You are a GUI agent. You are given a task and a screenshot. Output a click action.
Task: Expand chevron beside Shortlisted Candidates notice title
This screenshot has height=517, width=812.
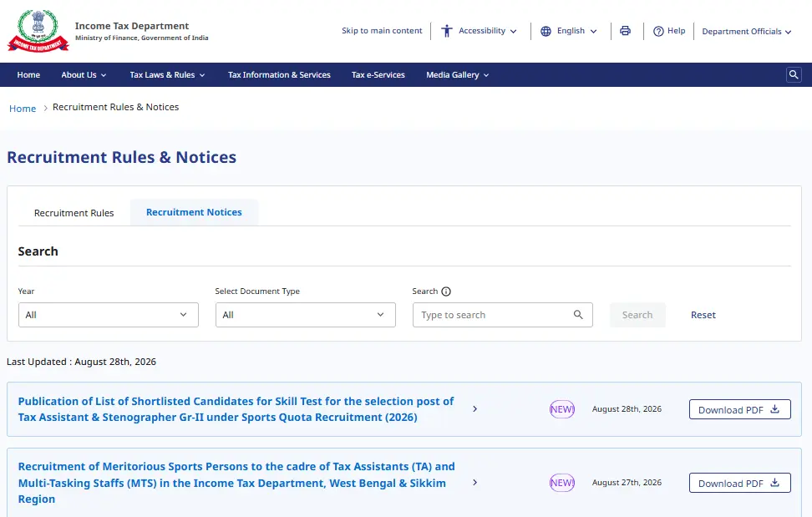coord(475,408)
